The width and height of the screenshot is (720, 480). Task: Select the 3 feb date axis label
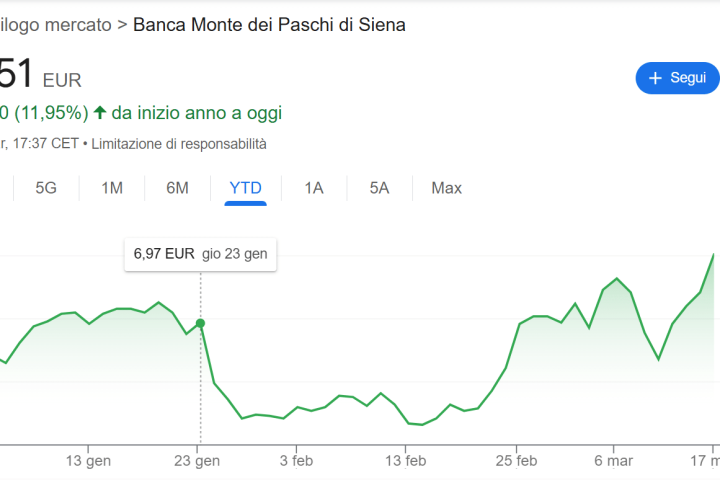[x=296, y=461]
